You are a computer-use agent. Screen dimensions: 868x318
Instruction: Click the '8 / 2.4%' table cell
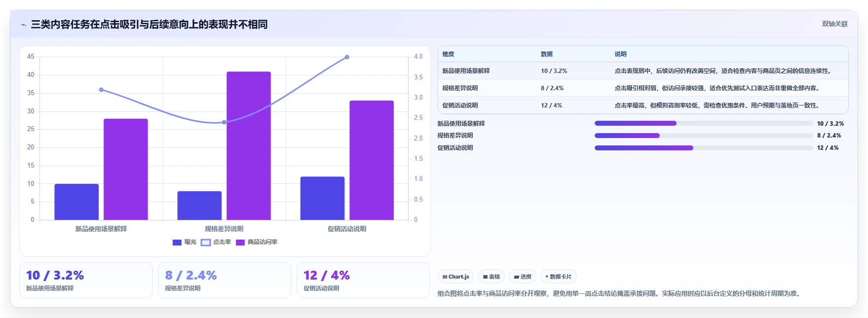552,88
